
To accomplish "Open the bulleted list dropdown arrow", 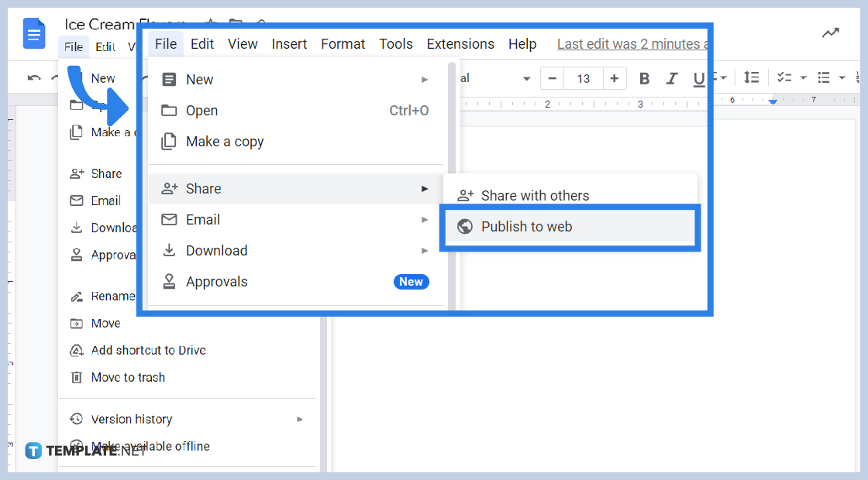I will pyautogui.click(x=841, y=77).
